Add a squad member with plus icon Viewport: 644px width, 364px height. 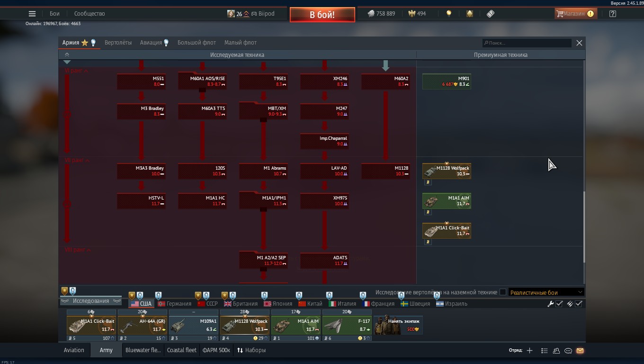tap(529, 351)
